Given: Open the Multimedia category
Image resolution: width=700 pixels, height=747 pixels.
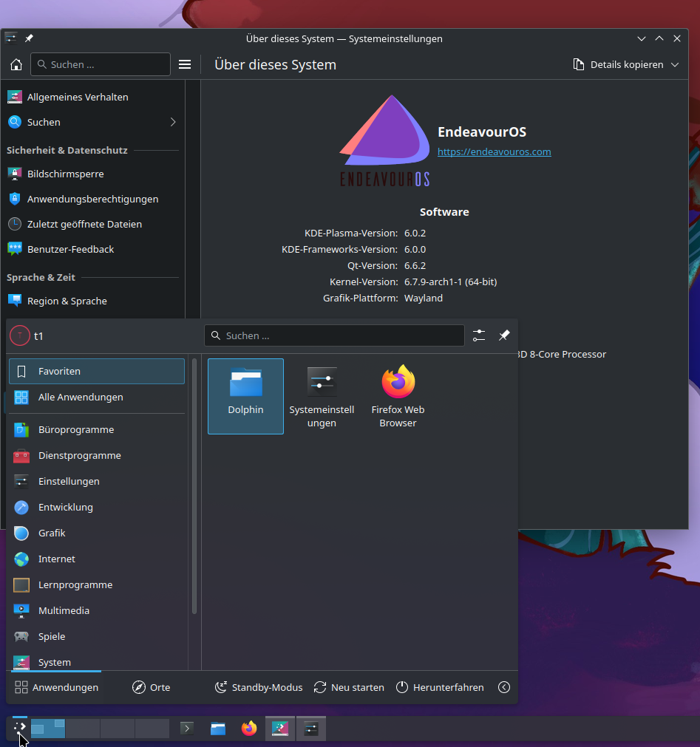Looking at the screenshot, I should (97, 611).
